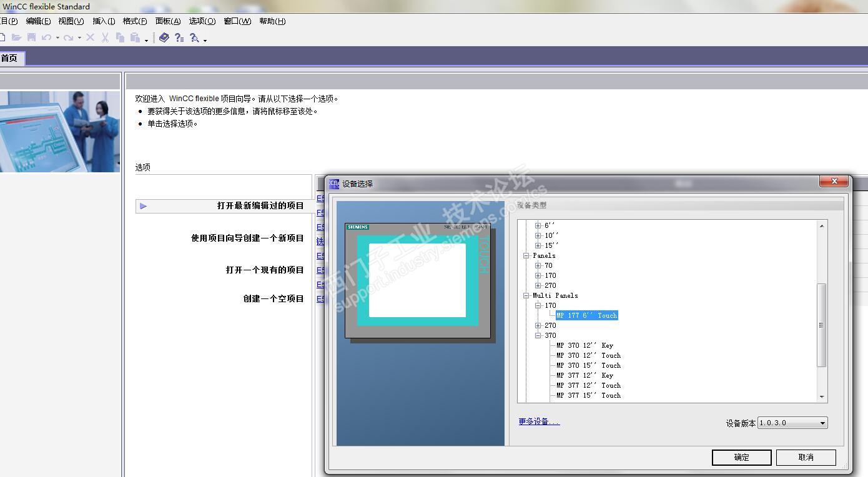Click the Paste clipboard icon
This screenshot has height=477, width=868.
[x=135, y=37]
